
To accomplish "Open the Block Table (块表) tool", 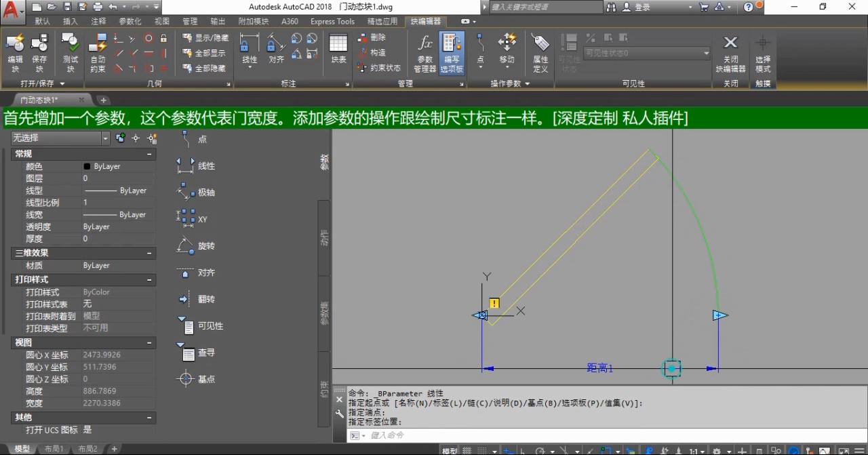I will click(x=338, y=49).
